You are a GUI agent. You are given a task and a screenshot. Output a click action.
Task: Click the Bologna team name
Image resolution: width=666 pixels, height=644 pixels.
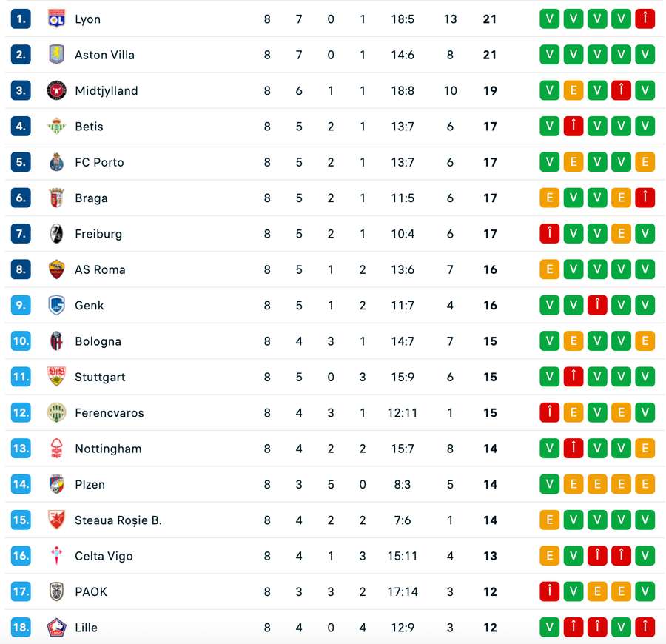click(x=98, y=341)
